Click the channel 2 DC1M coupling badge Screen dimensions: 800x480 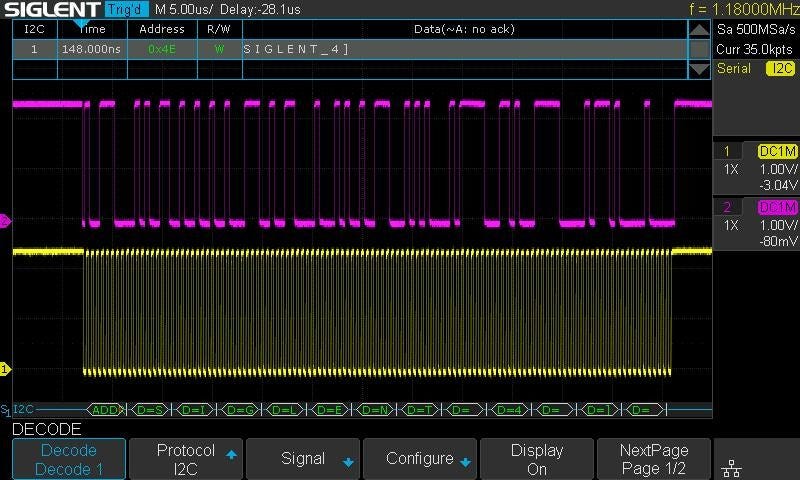pyautogui.click(x=777, y=207)
